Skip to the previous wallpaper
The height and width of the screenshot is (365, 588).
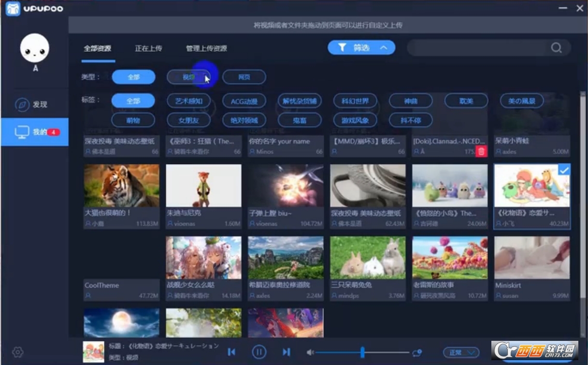[x=231, y=352]
